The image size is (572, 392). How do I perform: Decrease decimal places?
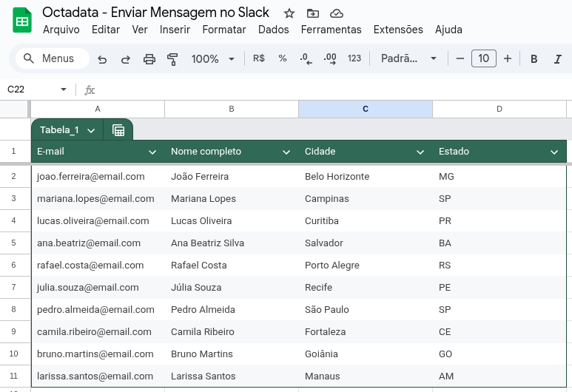coord(306,58)
